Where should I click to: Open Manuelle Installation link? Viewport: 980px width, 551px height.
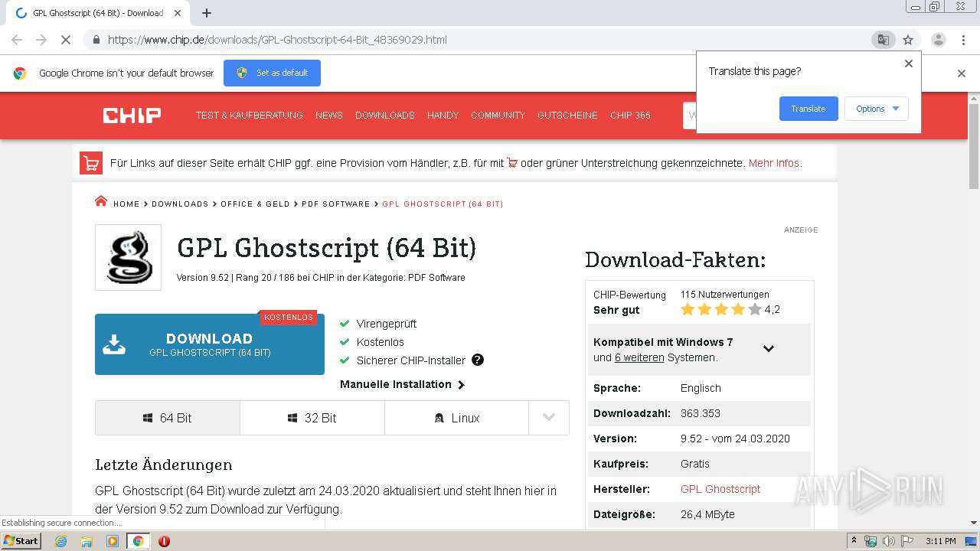[x=402, y=384]
